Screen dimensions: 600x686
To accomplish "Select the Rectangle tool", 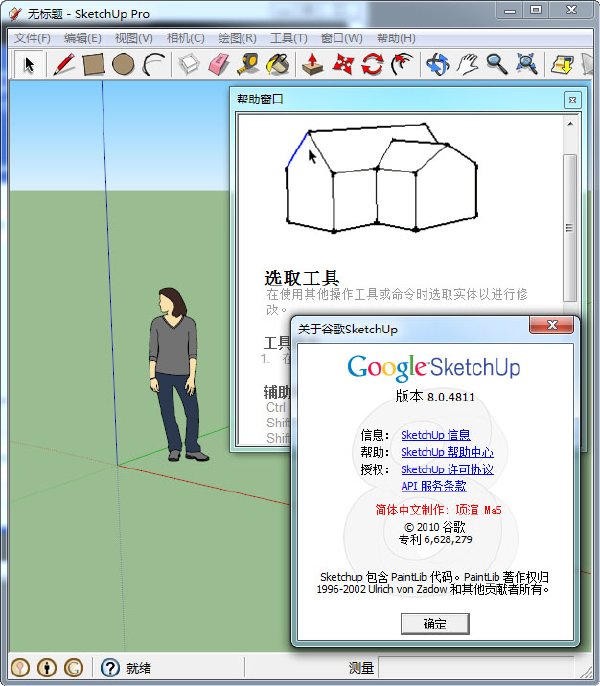I will pyautogui.click(x=93, y=64).
